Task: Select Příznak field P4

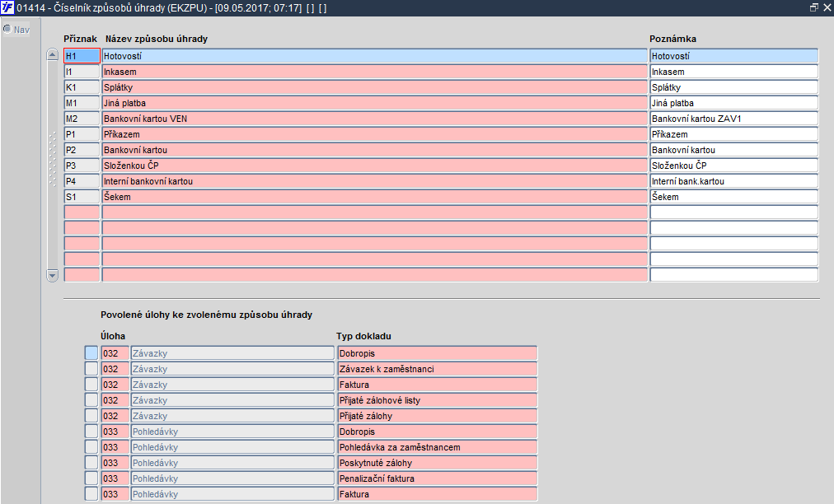Action: pos(82,180)
